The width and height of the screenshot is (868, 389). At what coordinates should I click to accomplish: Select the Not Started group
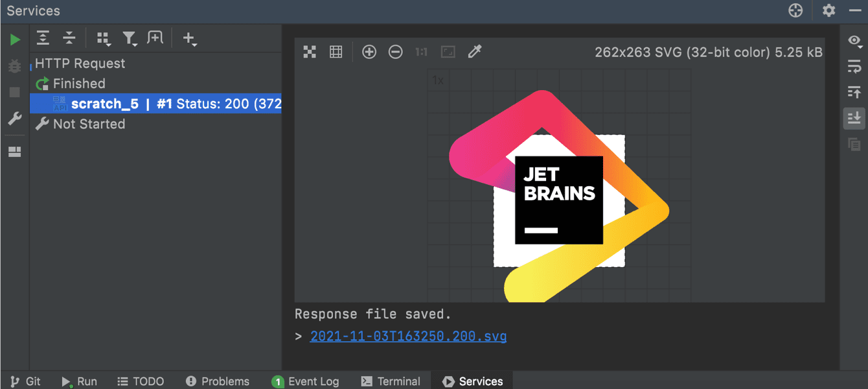80,124
